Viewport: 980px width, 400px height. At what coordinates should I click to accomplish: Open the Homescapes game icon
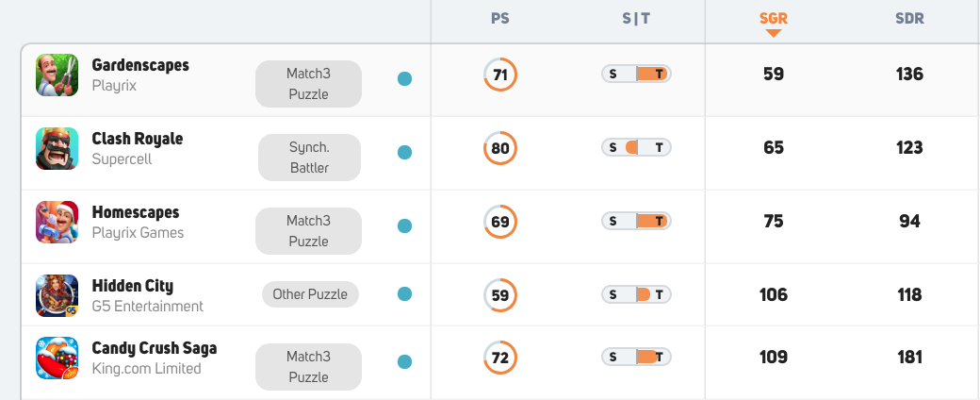[x=57, y=222]
